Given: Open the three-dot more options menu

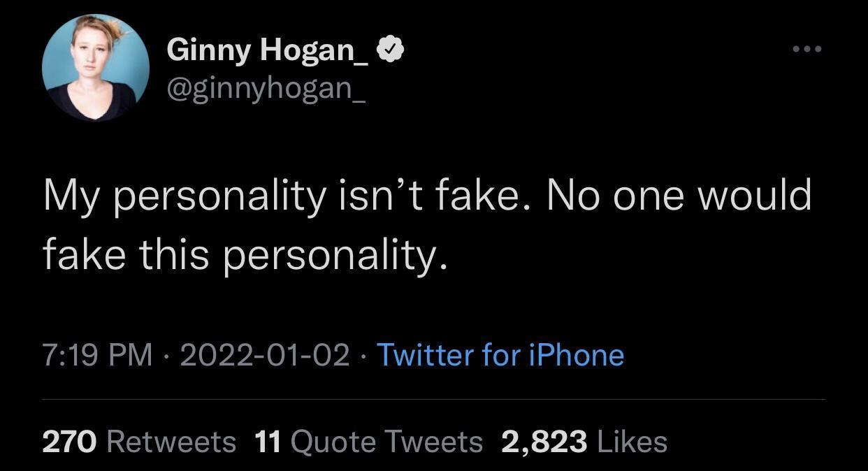Looking at the screenshot, I should 806,50.
